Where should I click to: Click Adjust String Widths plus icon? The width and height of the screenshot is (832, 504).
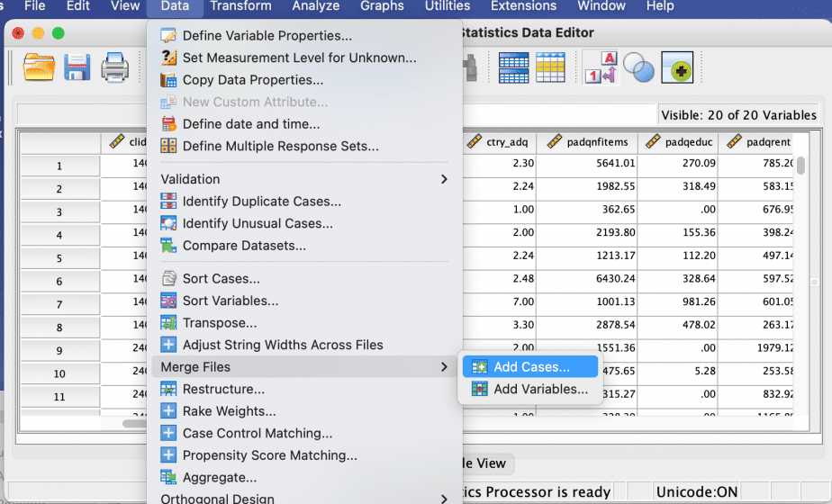(168, 345)
